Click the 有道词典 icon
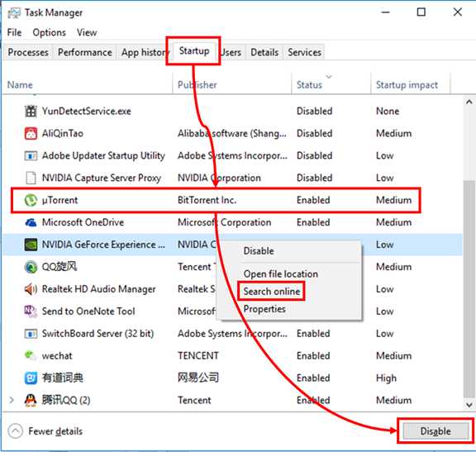476x452 pixels. (31, 378)
